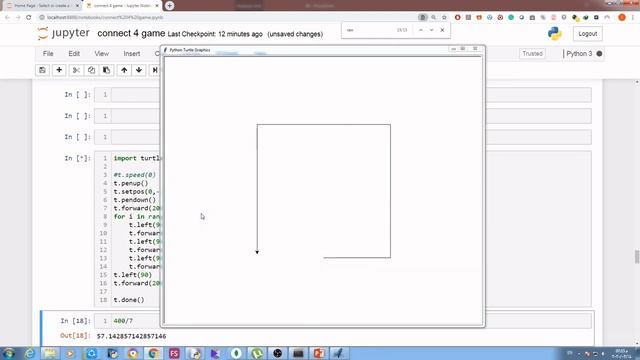Click the t.done() code line

[129, 300]
